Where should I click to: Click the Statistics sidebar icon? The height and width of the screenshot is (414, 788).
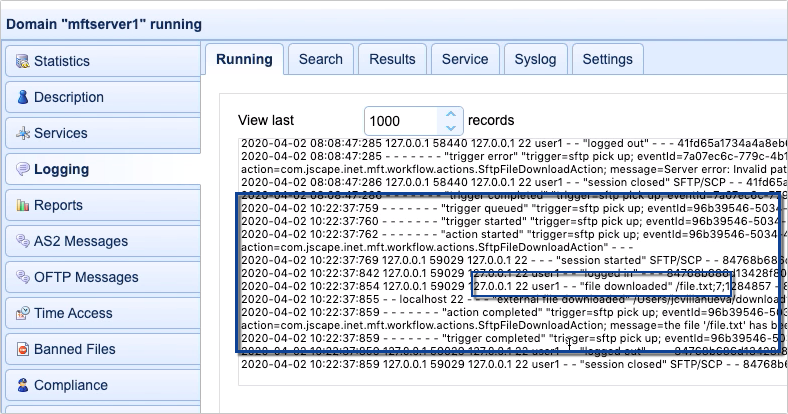pyautogui.click(x=22, y=61)
